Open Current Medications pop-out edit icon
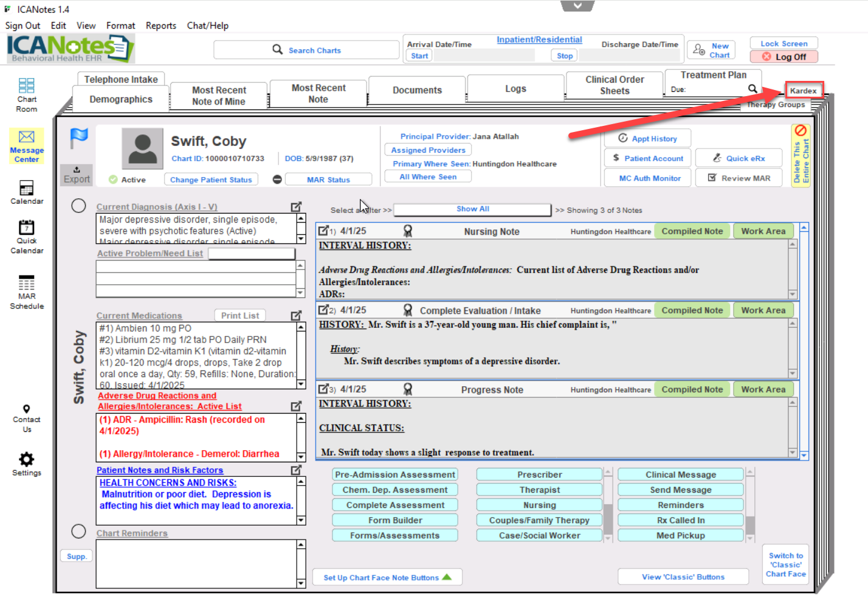The width and height of the screenshot is (868, 615). 296,315
